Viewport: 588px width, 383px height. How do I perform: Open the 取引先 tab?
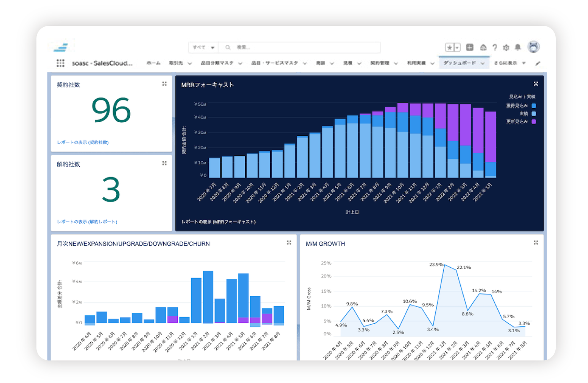[x=176, y=63]
